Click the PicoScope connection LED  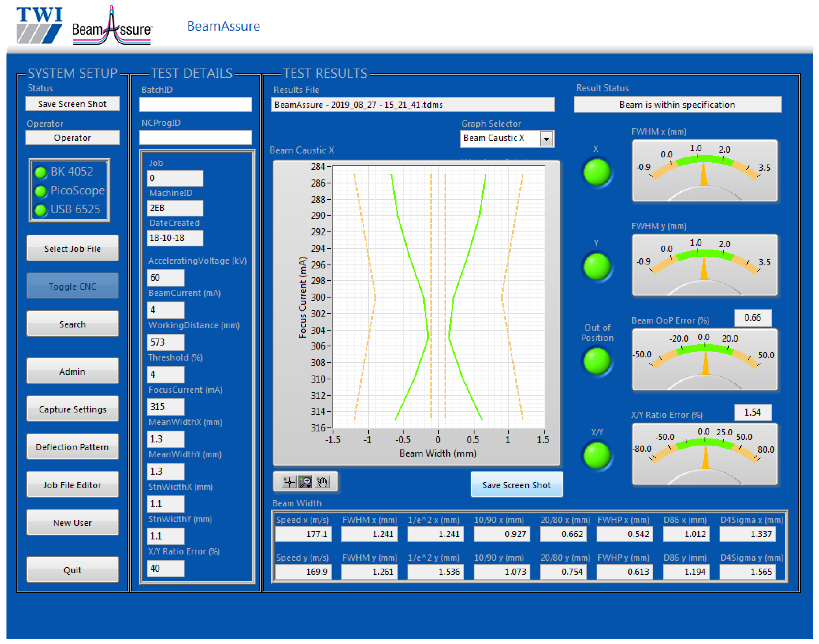point(40,191)
